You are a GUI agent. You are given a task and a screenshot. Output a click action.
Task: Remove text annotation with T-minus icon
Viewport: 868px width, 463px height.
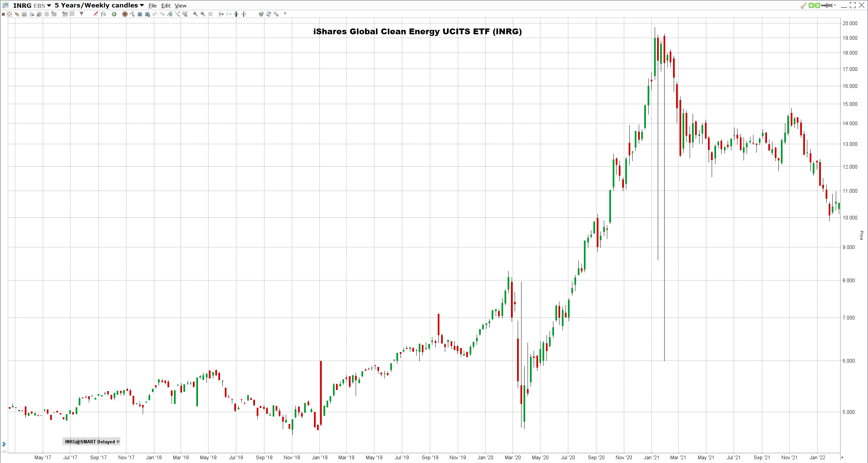(x=148, y=14)
